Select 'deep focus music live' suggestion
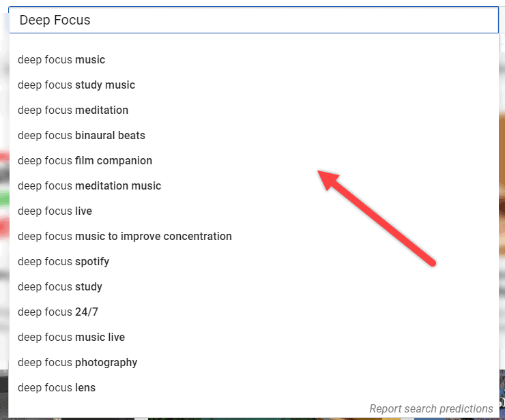 71,337
